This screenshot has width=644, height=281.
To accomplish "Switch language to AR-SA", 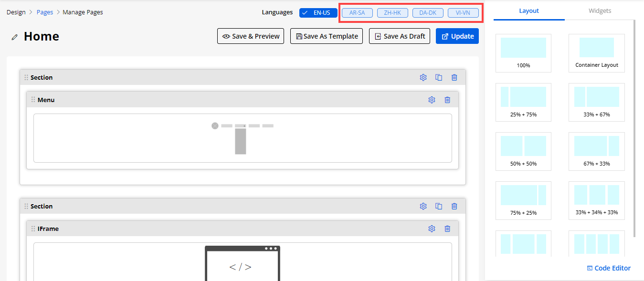I will [x=357, y=13].
